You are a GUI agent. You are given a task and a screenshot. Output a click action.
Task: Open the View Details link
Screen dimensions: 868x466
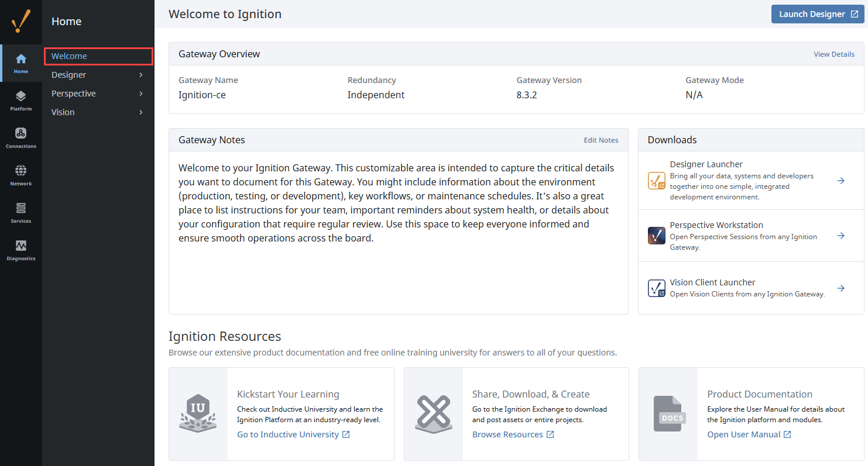[833, 54]
